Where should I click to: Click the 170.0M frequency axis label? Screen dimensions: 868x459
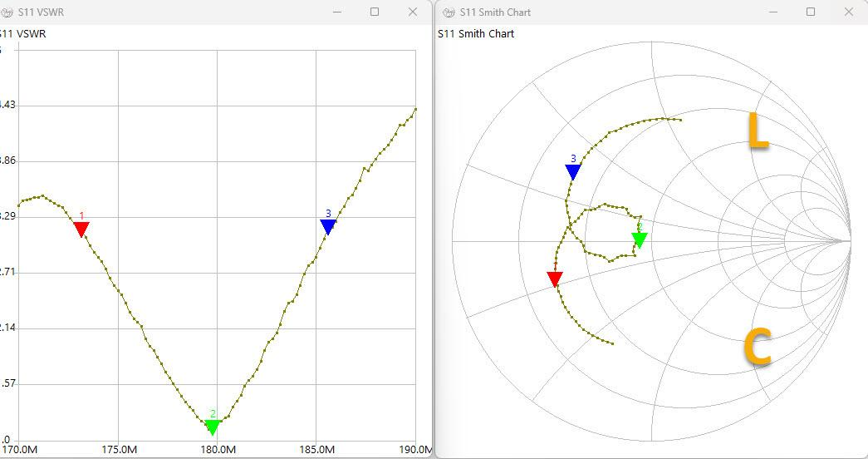point(19,450)
